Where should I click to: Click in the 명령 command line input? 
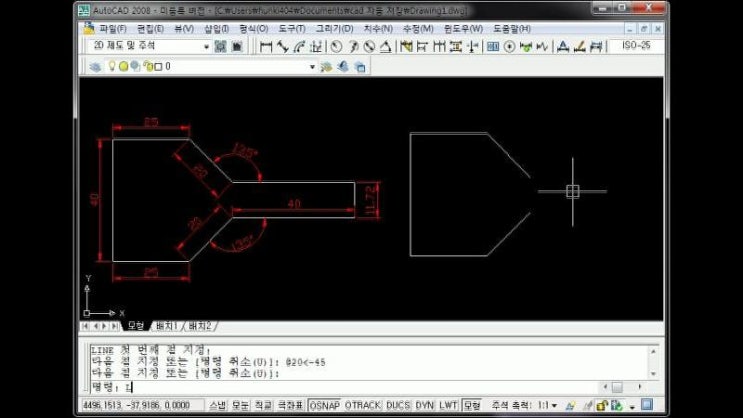tap(346, 387)
